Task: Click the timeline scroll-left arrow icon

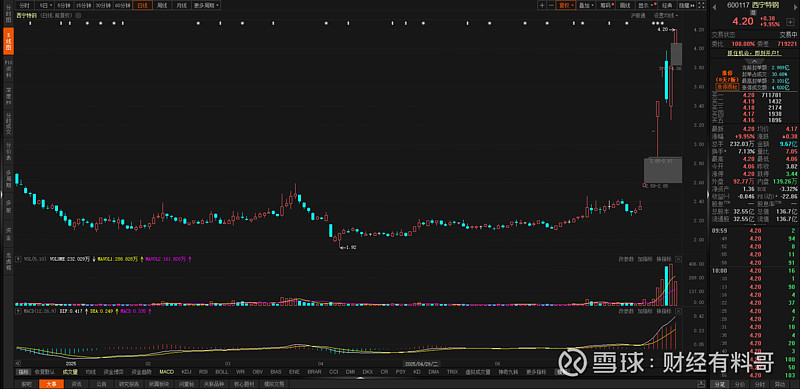Action: pos(18,363)
